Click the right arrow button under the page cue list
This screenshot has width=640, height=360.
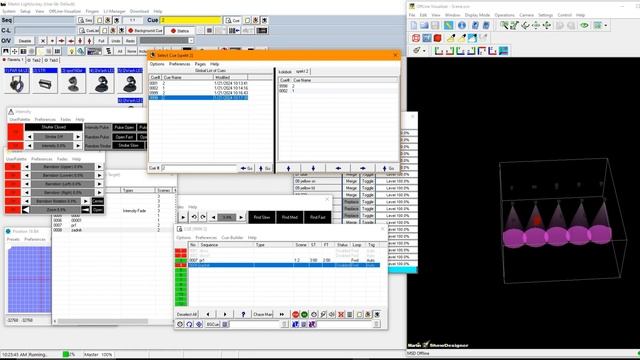[363, 168]
